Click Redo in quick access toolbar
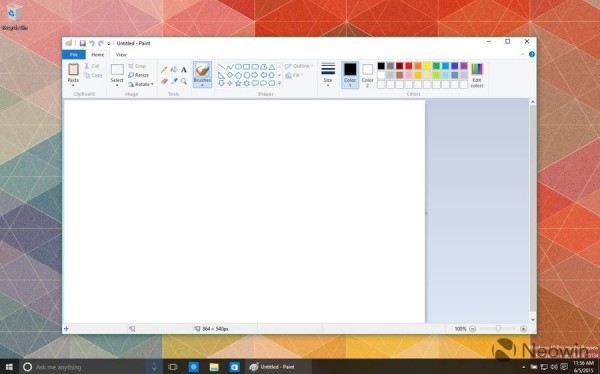Image resolution: width=600 pixels, height=374 pixels. 101,43
